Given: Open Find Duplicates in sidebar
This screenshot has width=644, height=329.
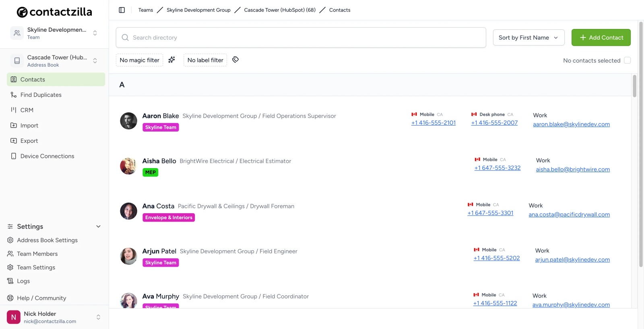Looking at the screenshot, I should [56, 95].
